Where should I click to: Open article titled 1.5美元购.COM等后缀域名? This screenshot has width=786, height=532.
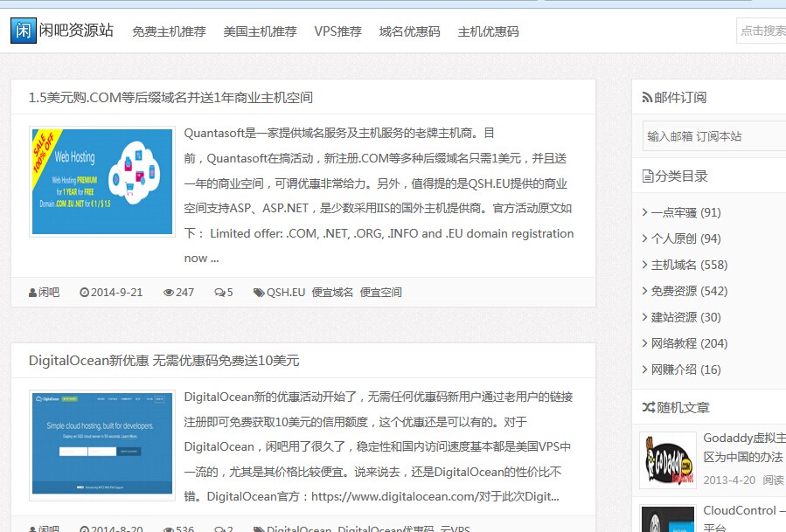click(x=170, y=97)
